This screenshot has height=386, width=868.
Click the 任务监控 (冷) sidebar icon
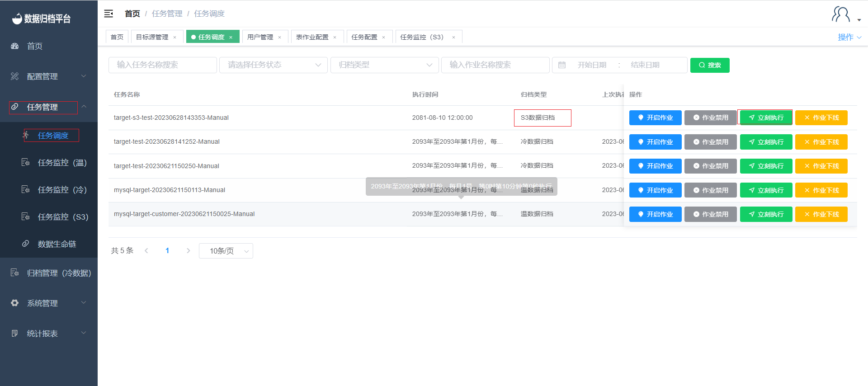click(26, 189)
